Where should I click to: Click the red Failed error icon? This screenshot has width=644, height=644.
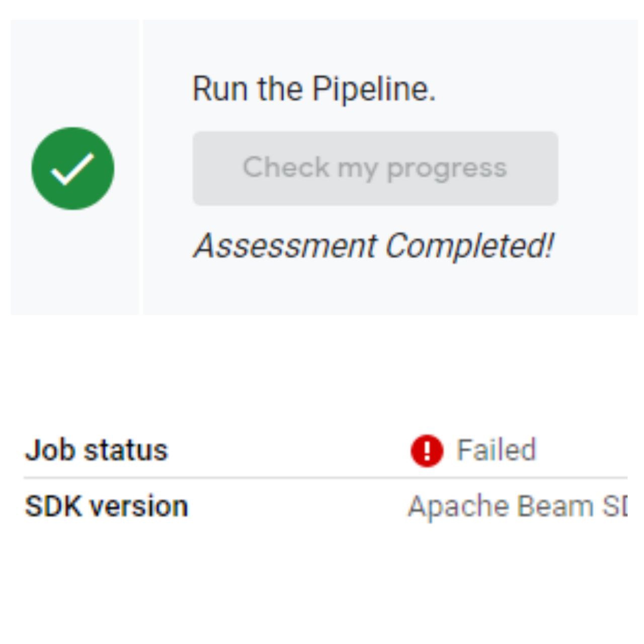[x=427, y=451]
